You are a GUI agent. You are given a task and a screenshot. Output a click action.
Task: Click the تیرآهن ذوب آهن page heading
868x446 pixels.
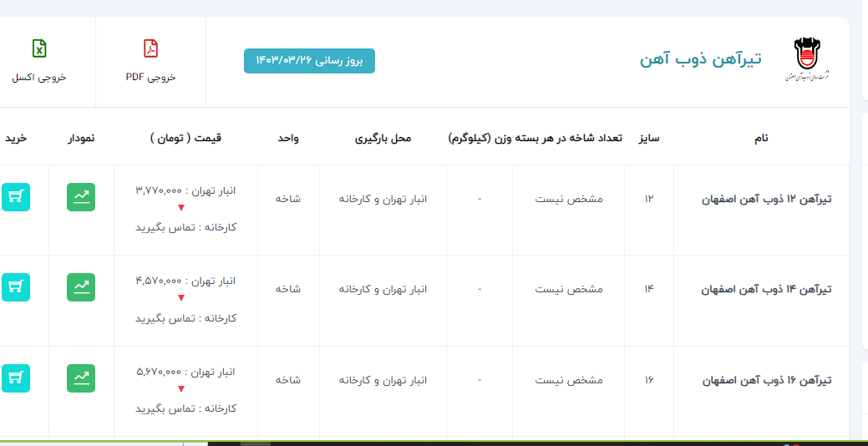point(701,59)
